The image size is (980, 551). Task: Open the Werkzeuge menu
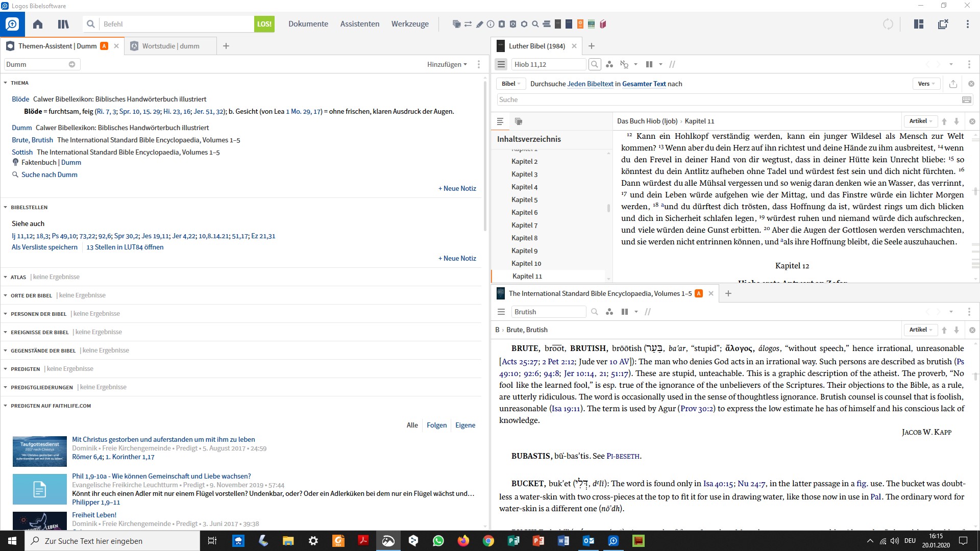coord(410,24)
